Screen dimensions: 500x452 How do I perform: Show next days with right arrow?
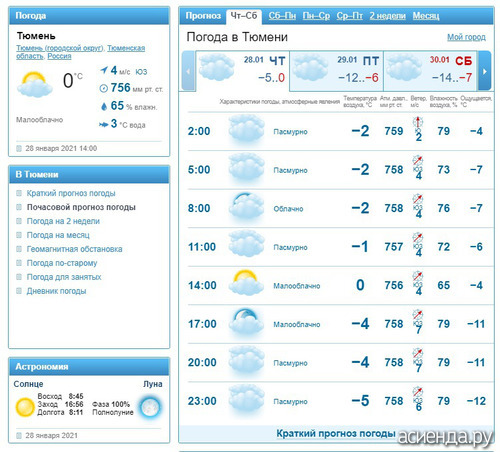pos(485,71)
